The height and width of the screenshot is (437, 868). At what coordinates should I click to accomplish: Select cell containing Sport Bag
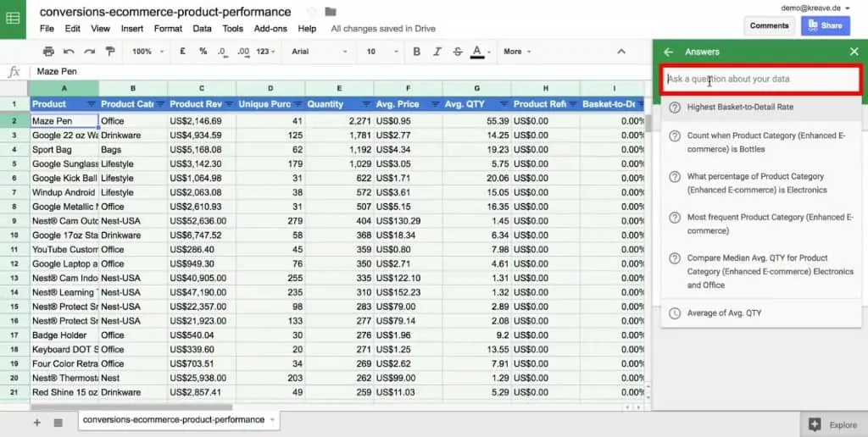[x=64, y=149]
